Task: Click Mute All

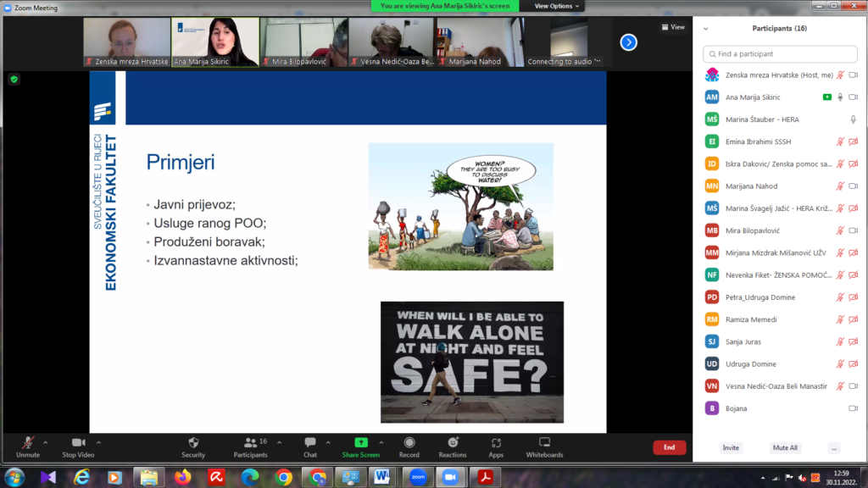Action: pyautogui.click(x=785, y=447)
